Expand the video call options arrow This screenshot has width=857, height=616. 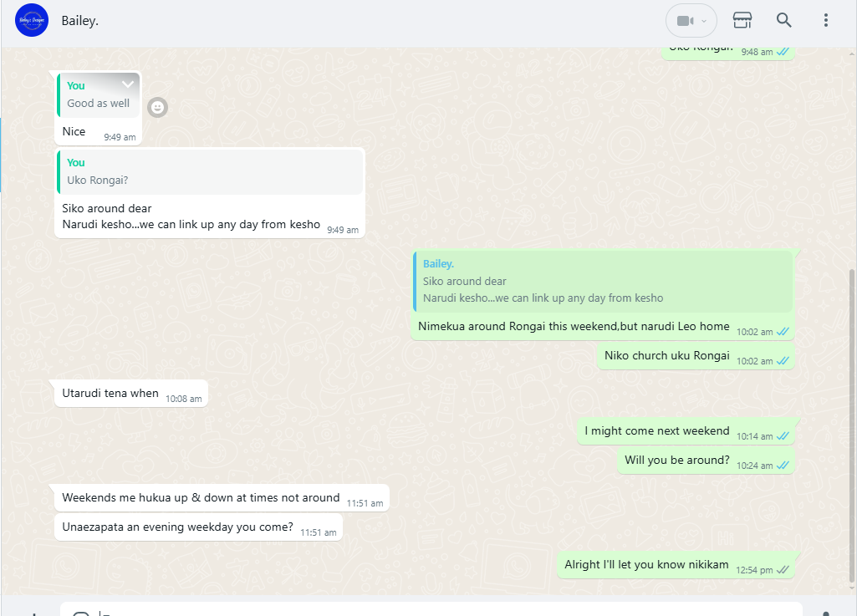(704, 21)
